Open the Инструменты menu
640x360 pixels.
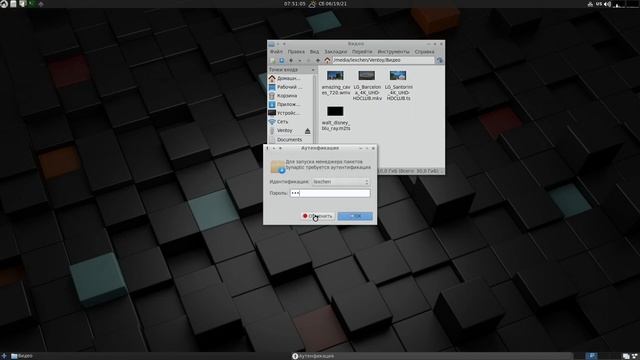click(393, 52)
